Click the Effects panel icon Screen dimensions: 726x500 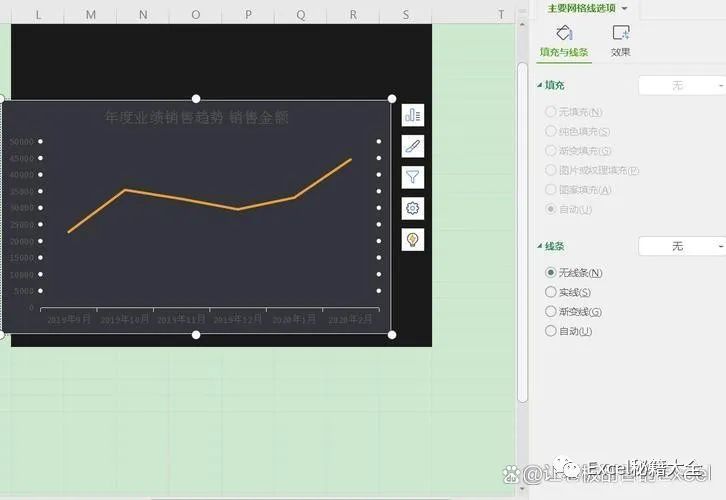point(621,33)
